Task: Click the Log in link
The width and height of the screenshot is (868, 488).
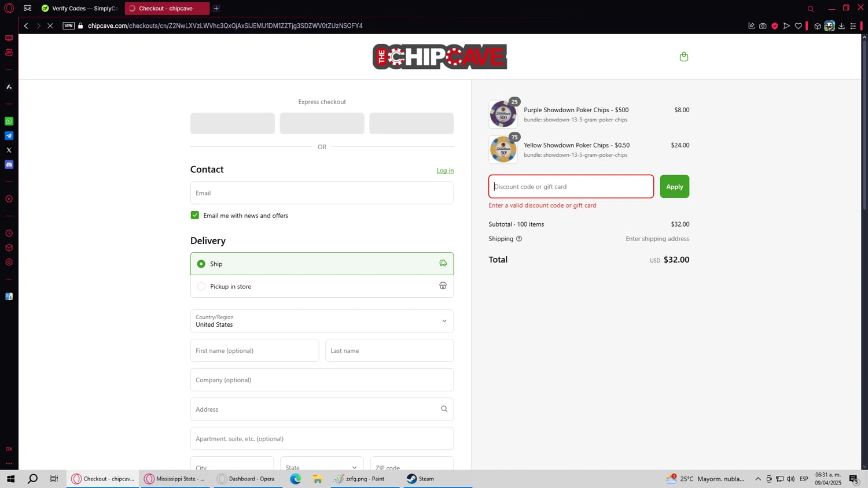Action: click(x=445, y=171)
